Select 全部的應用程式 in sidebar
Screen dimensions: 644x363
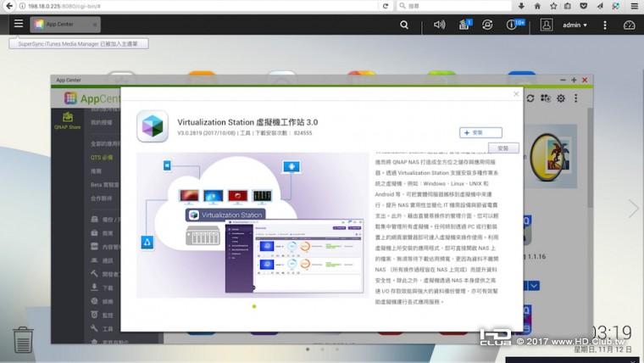pos(105,144)
